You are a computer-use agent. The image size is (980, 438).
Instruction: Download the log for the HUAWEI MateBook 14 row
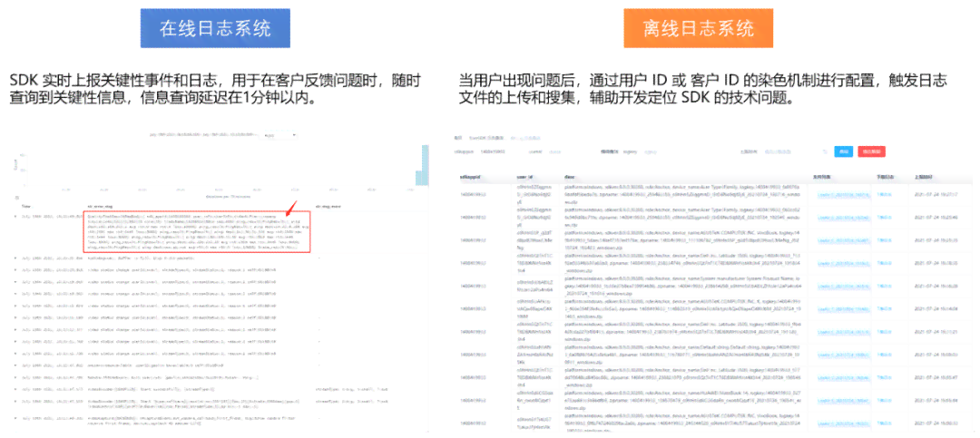pyautogui.click(x=884, y=400)
